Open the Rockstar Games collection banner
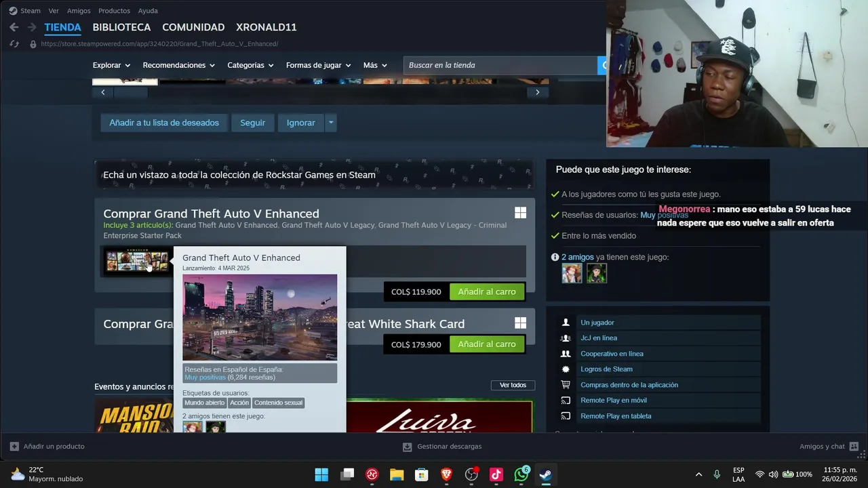The width and height of the screenshot is (868, 488). point(314,175)
